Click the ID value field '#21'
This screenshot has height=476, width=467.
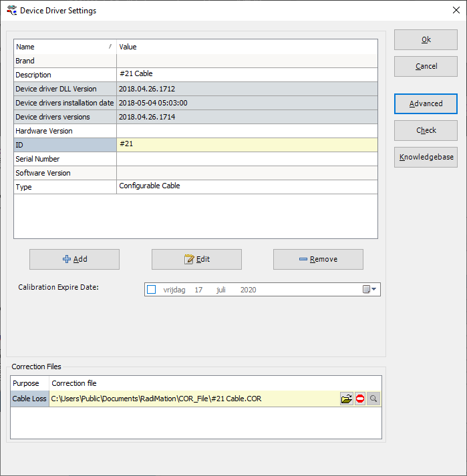[x=247, y=145]
